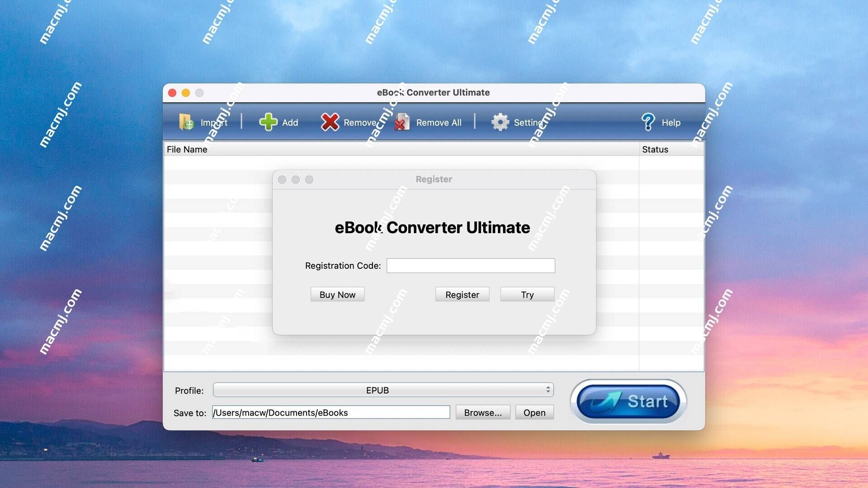Click the Open button beside Browse
868x488 pixels.
click(x=534, y=413)
